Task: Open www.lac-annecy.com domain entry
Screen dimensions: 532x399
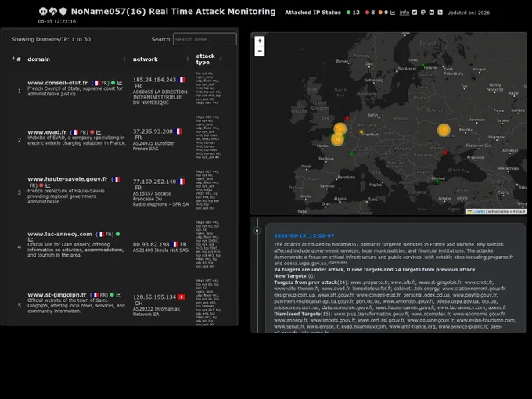Action: (59, 234)
